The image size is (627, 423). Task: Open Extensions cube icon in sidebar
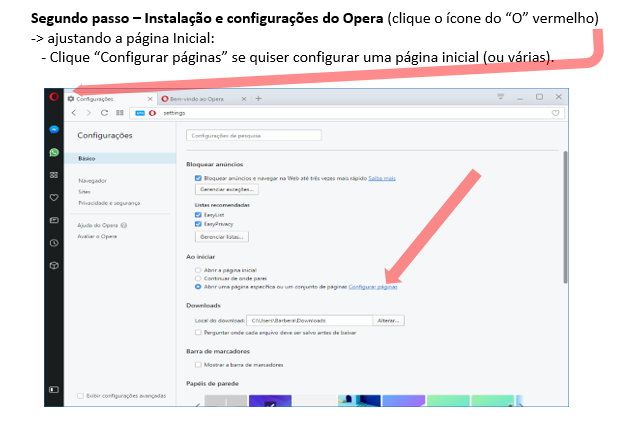[54, 265]
